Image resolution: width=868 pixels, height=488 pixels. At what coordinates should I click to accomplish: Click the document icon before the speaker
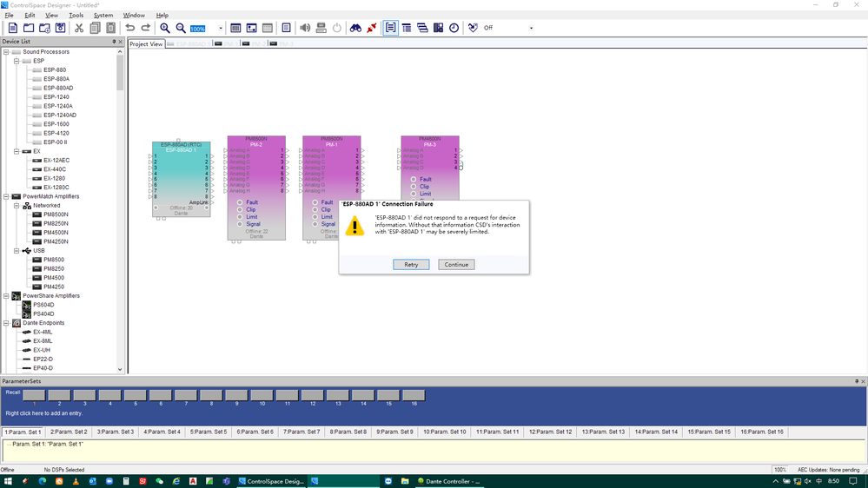[286, 28]
